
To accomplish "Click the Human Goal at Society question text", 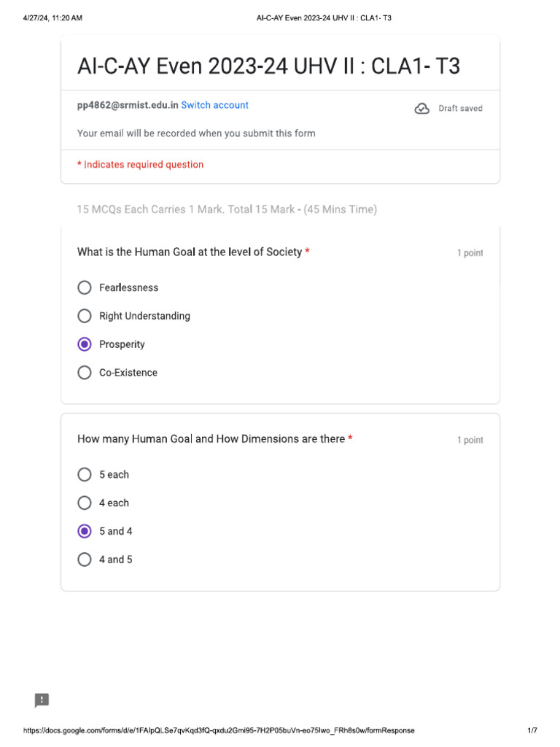I will 190,252.
